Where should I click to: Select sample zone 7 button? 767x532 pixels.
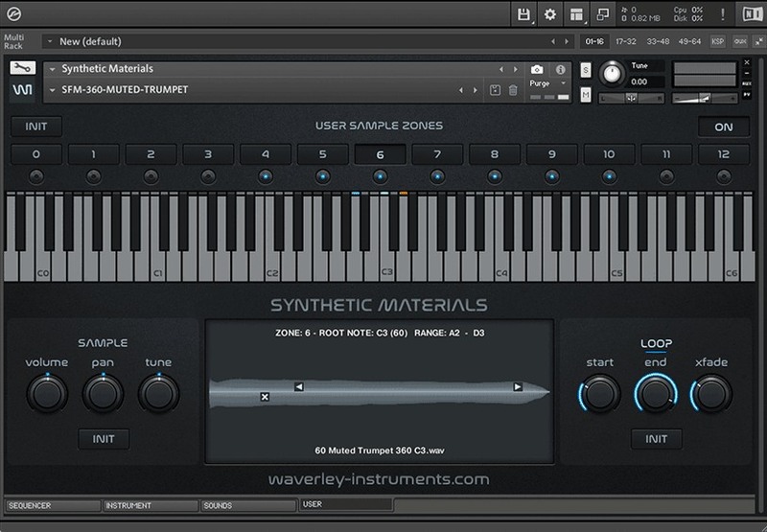pyautogui.click(x=437, y=154)
